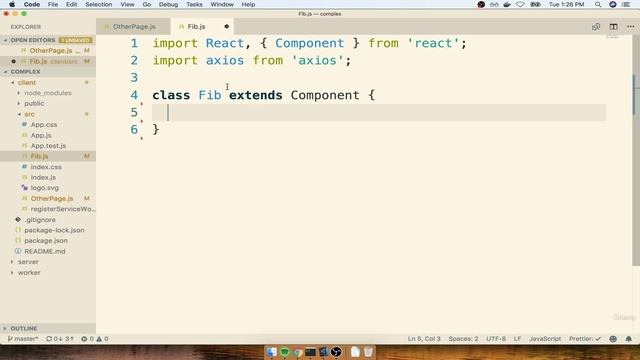Screen dimensions: 640x360
Task: Expand the worker folder
Action: tap(29, 272)
